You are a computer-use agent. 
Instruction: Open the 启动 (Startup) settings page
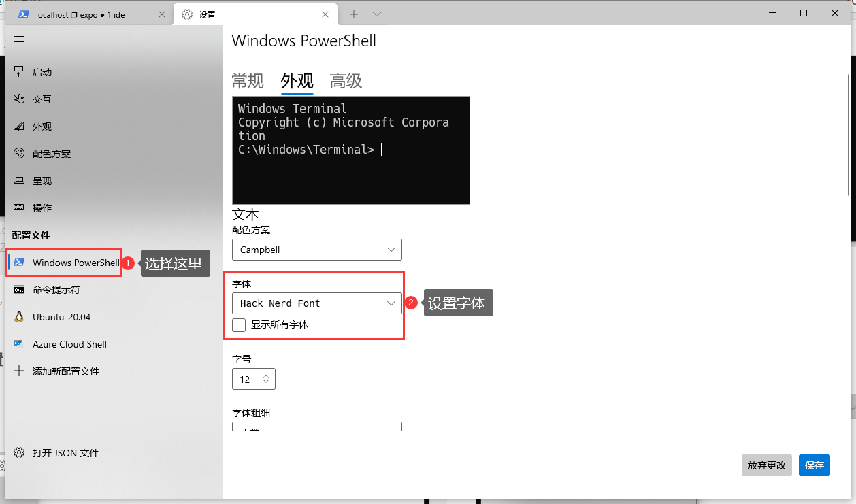114,72
